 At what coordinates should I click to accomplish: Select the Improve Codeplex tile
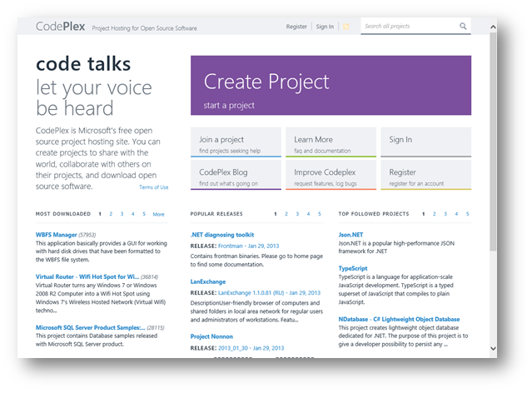[x=331, y=176]
